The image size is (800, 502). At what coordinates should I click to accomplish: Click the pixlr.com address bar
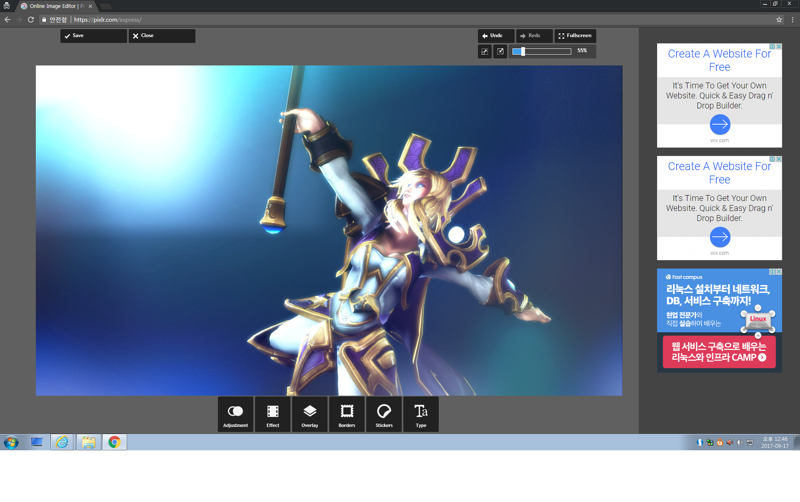point(408,20)
